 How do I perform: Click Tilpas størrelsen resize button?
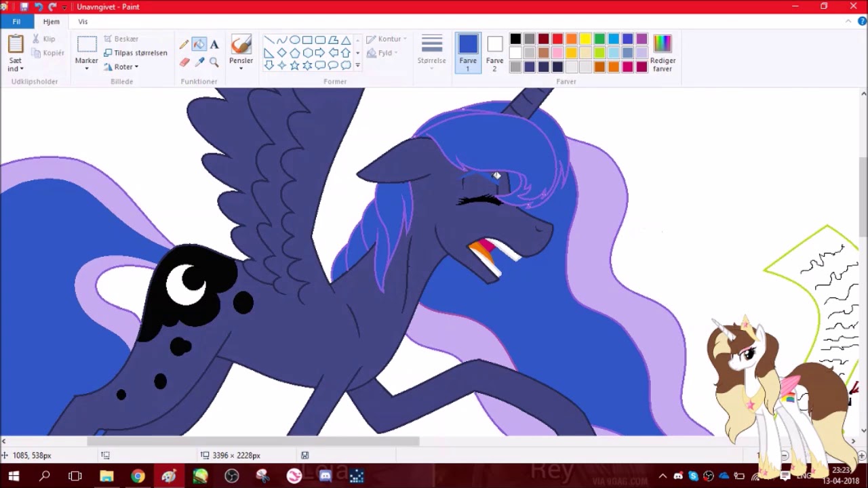click(x=136, y=53)
